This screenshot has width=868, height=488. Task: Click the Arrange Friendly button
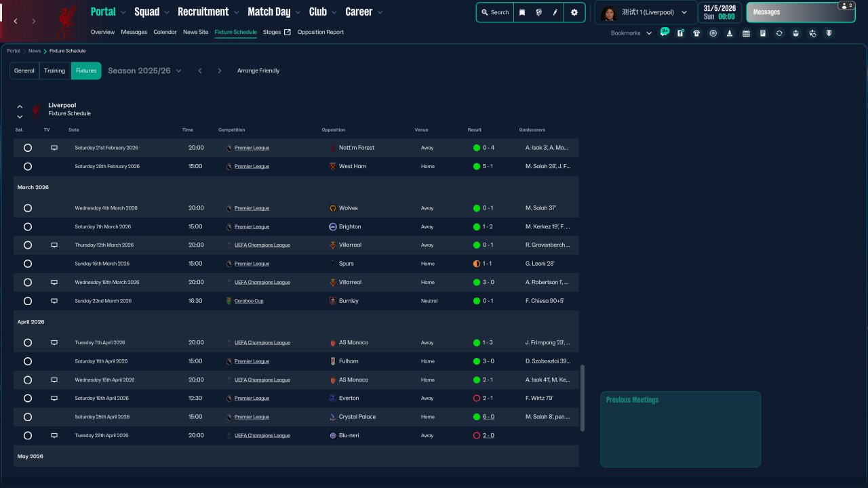pyautogui.click(x=258, y=70)
